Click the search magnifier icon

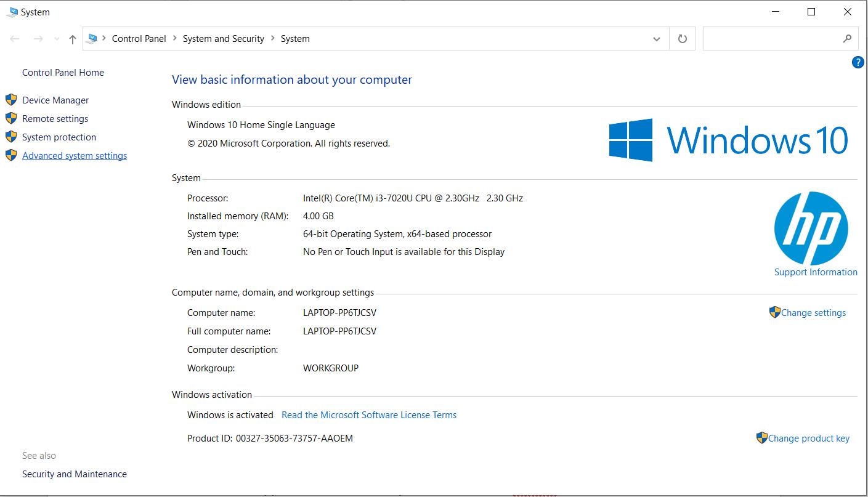coord(848,39)
